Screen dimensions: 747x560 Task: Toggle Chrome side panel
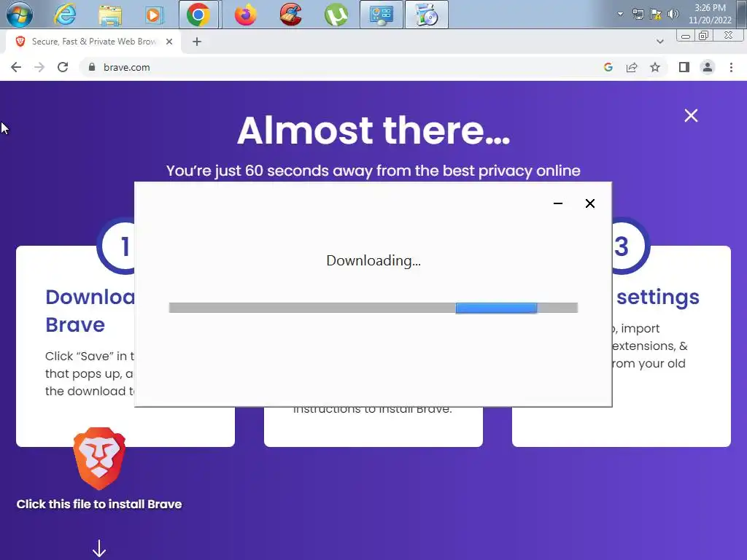(x=684, y=67)
